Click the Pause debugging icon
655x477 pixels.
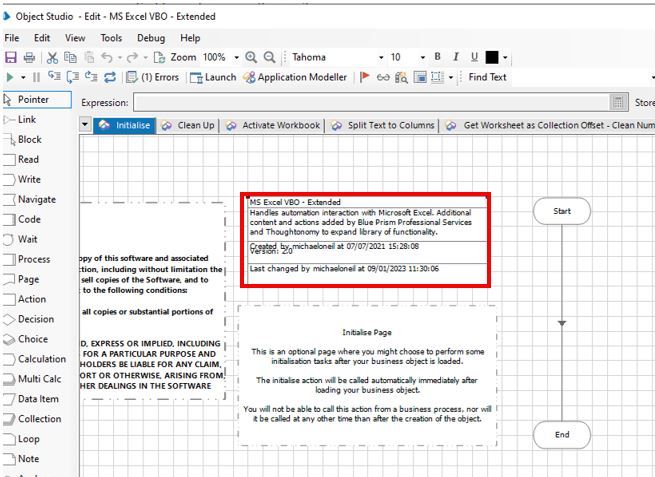point(36,77)
